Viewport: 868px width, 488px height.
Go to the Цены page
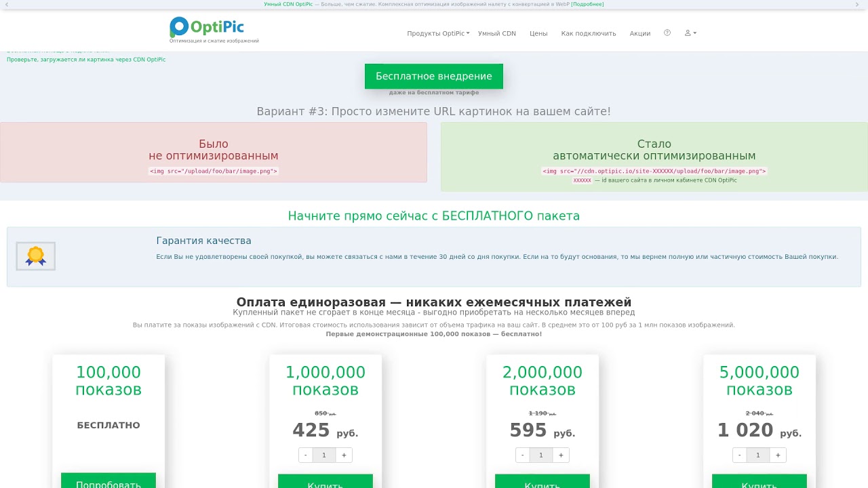pos(538,33)
